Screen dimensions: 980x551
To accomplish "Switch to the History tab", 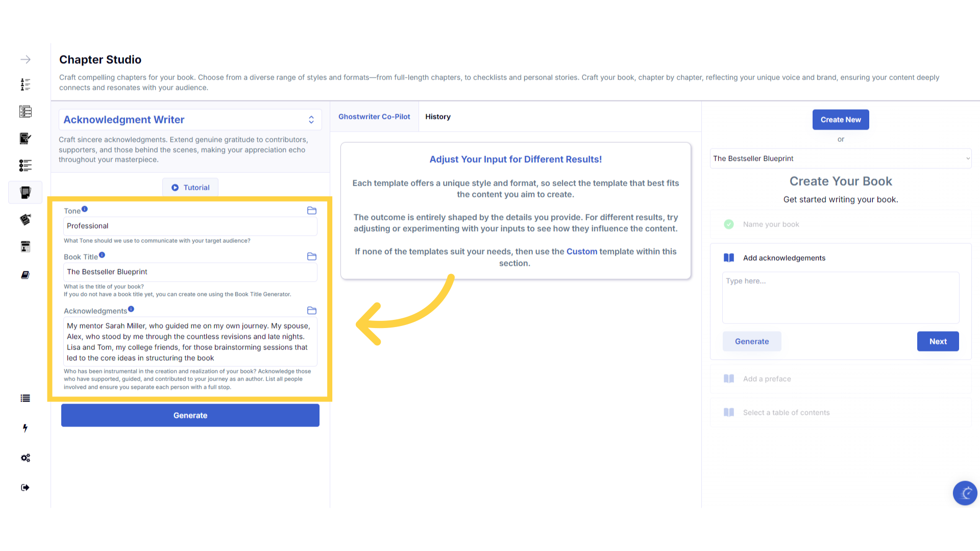I will click(x=438, y=117).
